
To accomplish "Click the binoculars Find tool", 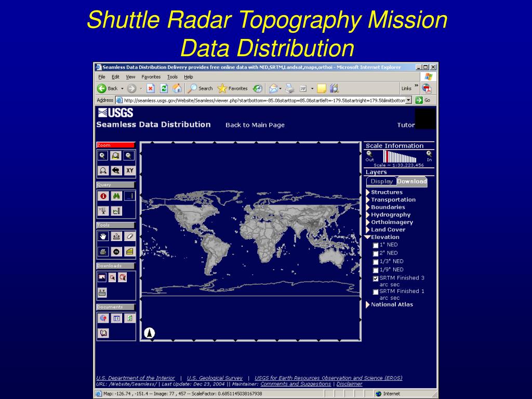I will [x=116, y=196].
